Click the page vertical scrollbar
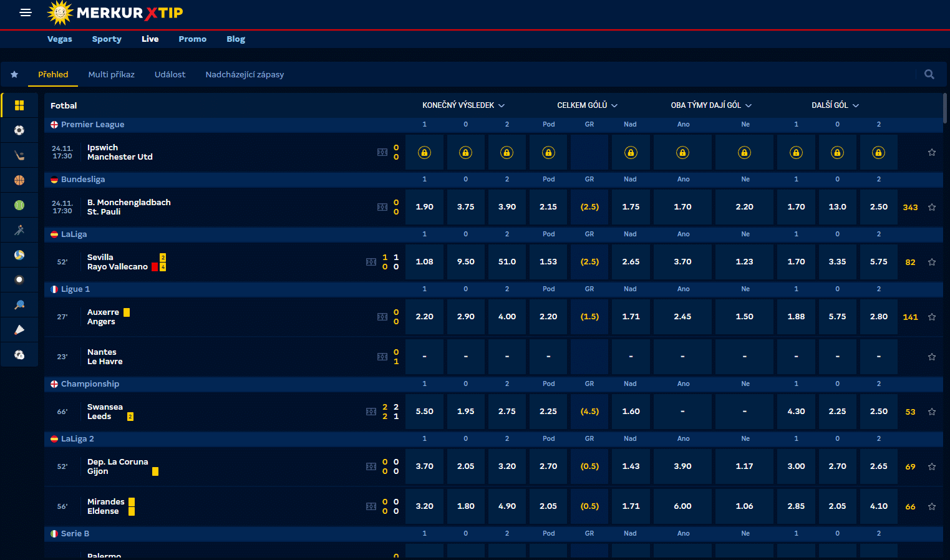This screenshot has width=950, height=560. (x=945, y=108)
